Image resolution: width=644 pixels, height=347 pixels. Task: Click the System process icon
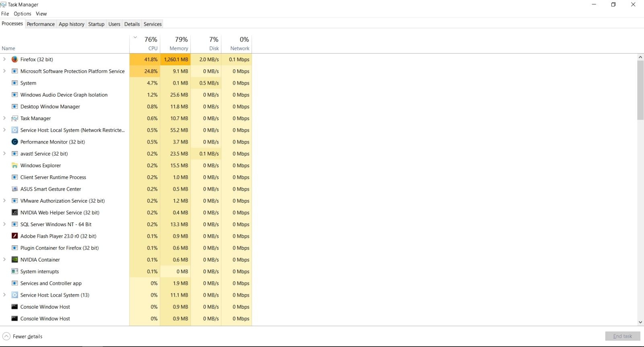[x=15, y=83]
